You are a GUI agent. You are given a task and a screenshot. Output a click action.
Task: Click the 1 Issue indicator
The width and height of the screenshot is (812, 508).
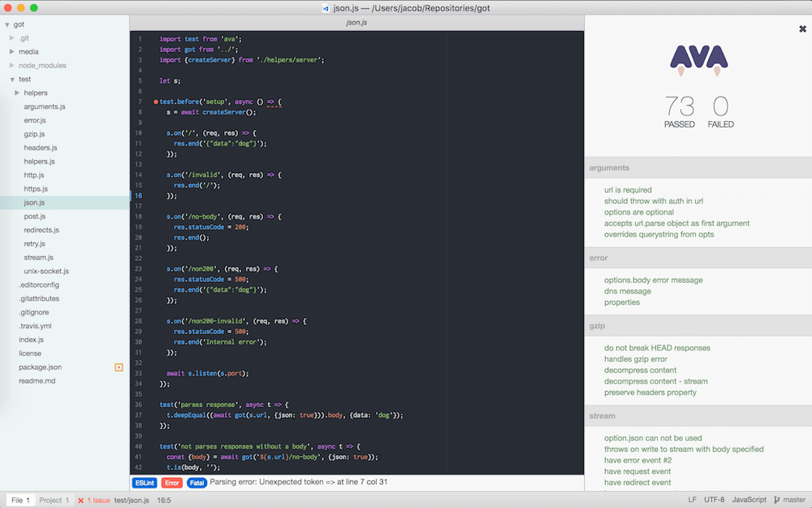coord(98,500)
